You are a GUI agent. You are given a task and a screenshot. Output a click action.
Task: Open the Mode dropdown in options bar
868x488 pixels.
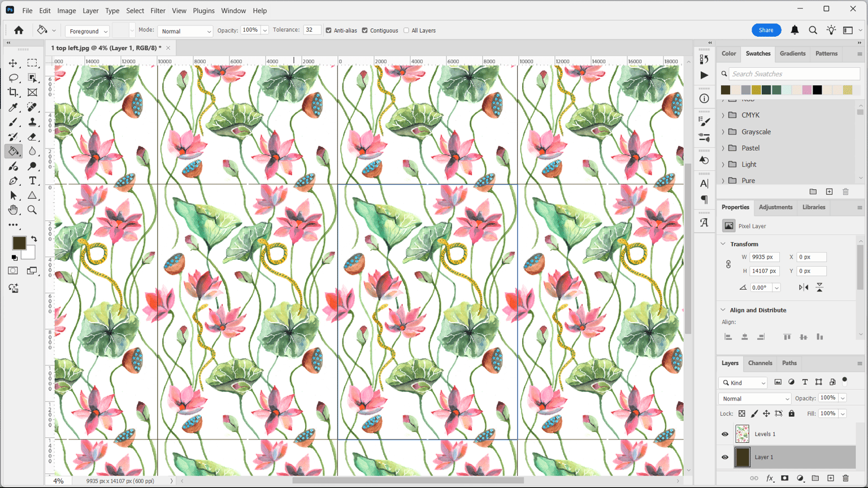(185, 31)
